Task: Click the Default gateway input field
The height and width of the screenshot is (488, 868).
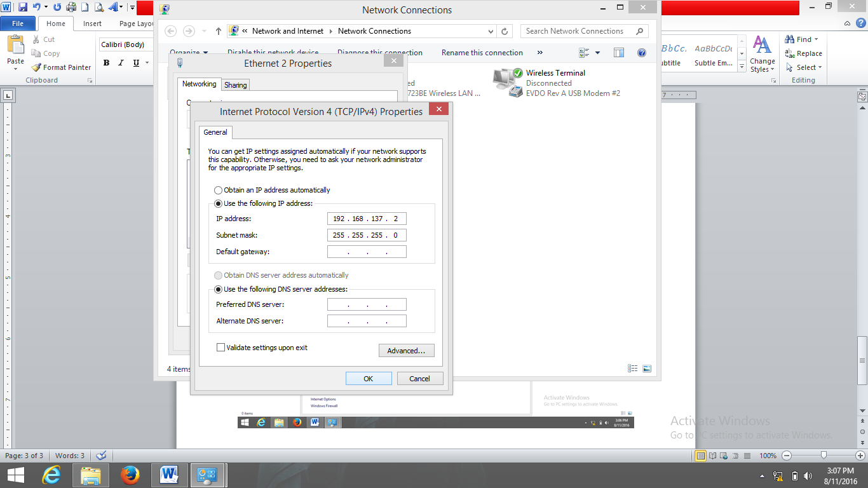Action: 367,251
